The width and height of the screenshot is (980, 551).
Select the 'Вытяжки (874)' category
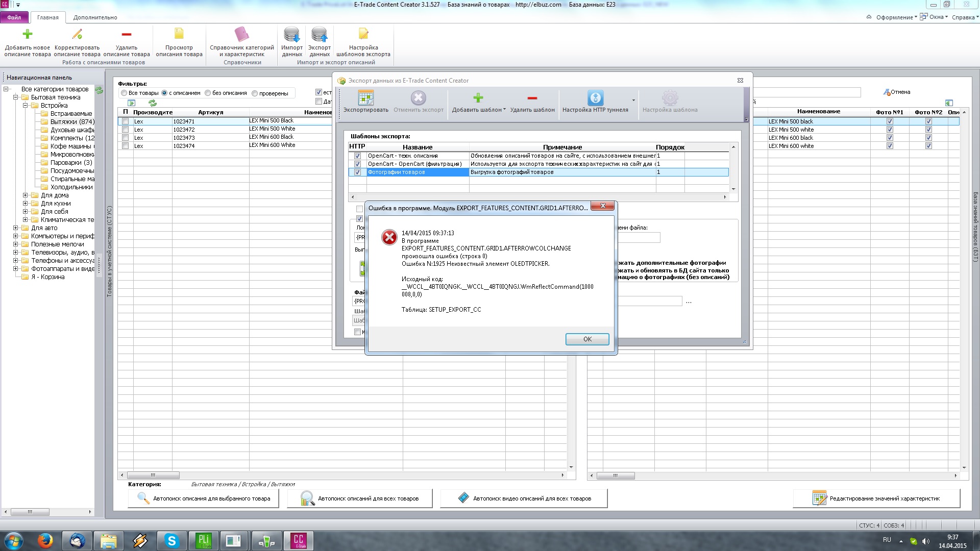pyautogui.click(x=72, y=122)
